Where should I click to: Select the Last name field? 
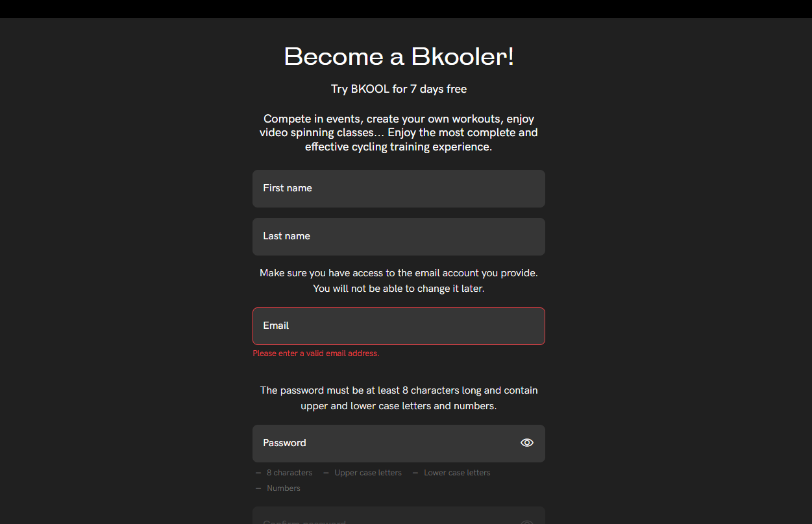tap(399, 237)
